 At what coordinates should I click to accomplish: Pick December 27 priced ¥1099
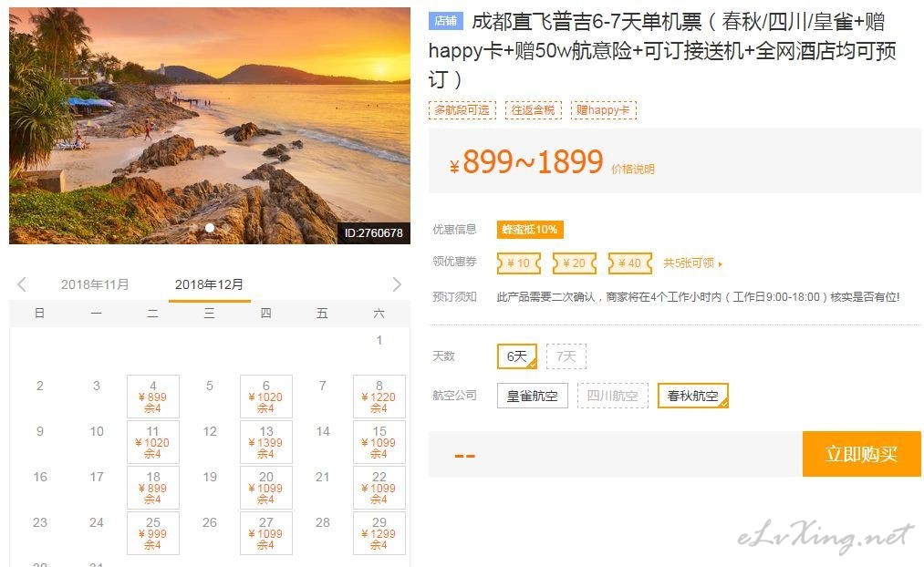click(265, 533)
